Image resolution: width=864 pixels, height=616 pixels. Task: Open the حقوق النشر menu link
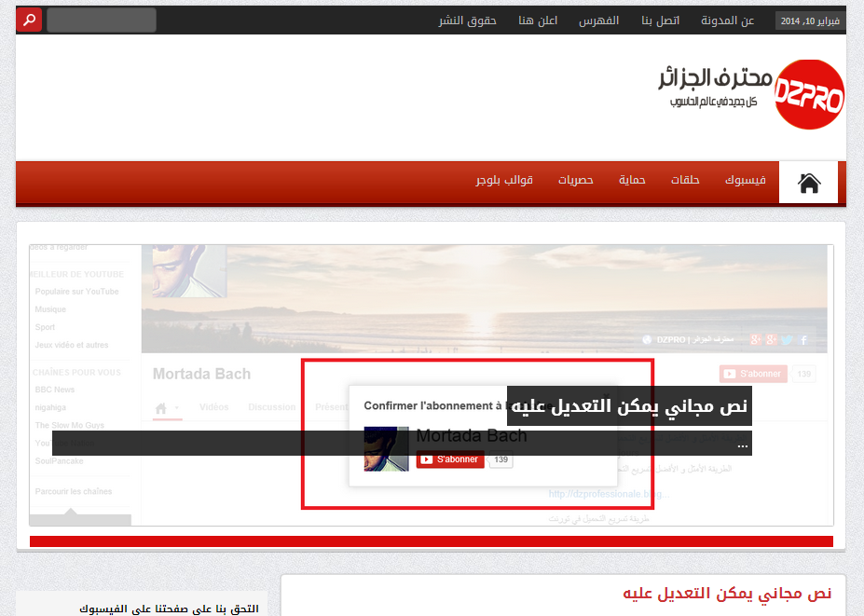pyautogui.click(x=467, y=21)
